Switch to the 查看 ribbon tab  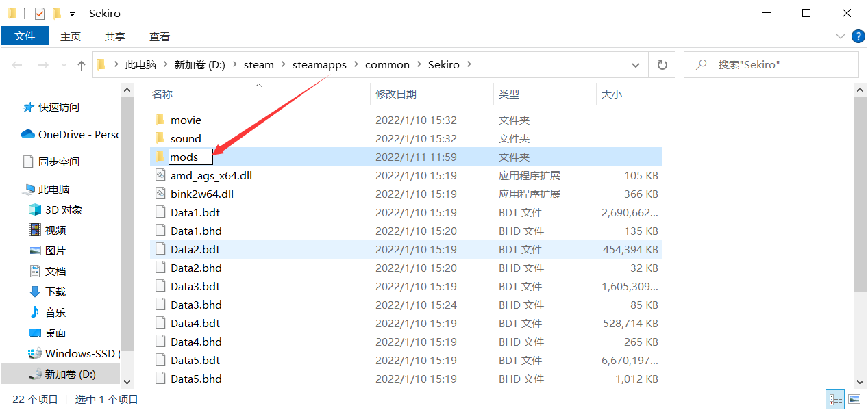(x=160, y=36)
